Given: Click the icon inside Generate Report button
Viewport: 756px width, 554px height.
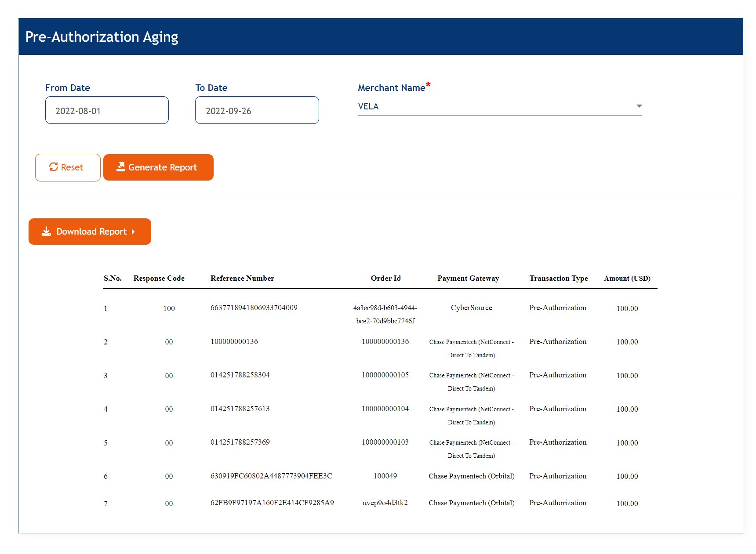Looking at the screenshot, I should (x=120, y=167).
